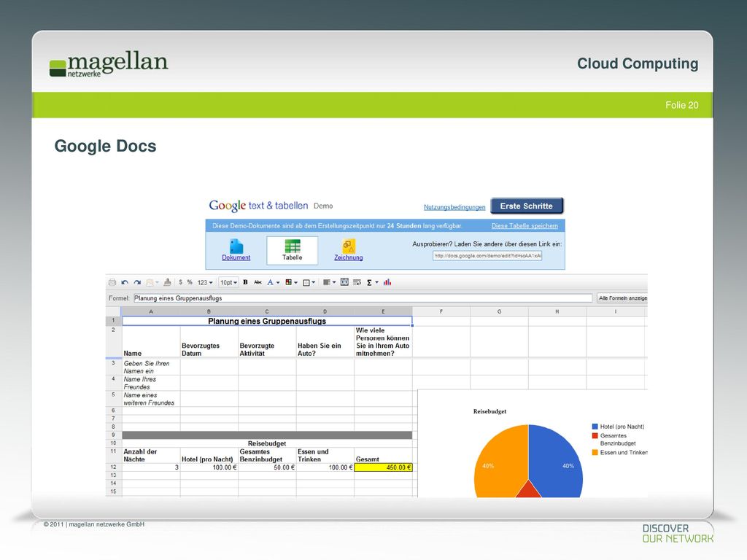Select the Tabelle tab
Image resolution: width=747 pixels, height=560 pixels.
pyautogui.click(x=292, y=251)
